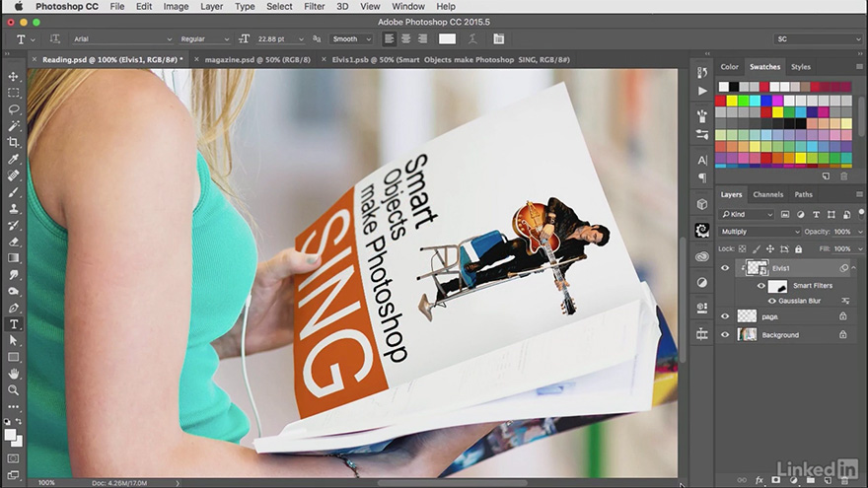Select the Rectangle shape tool

13,358
